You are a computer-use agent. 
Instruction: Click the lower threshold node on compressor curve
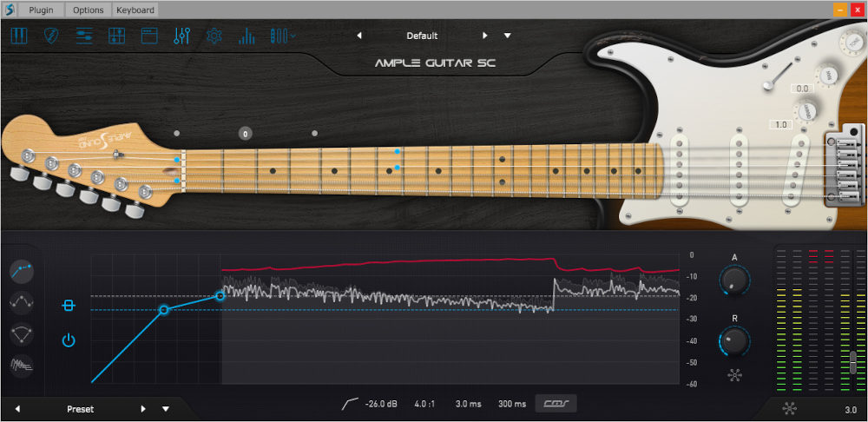coord(164,310)
